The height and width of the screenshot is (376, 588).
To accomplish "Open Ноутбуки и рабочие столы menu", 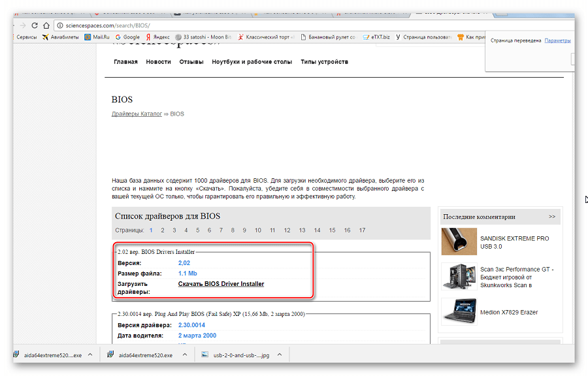I will coord(252,62).
